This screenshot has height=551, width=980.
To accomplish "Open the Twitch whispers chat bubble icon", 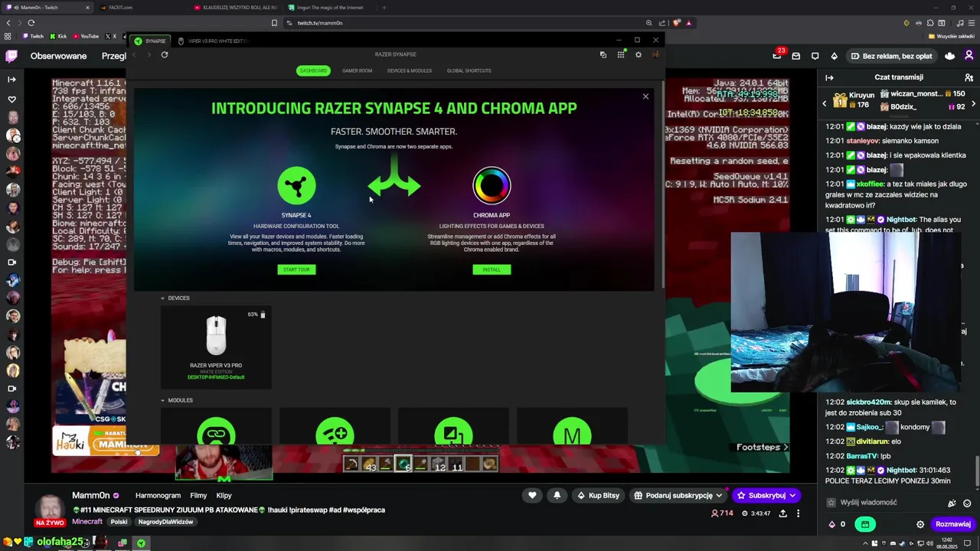I will 815,56.
